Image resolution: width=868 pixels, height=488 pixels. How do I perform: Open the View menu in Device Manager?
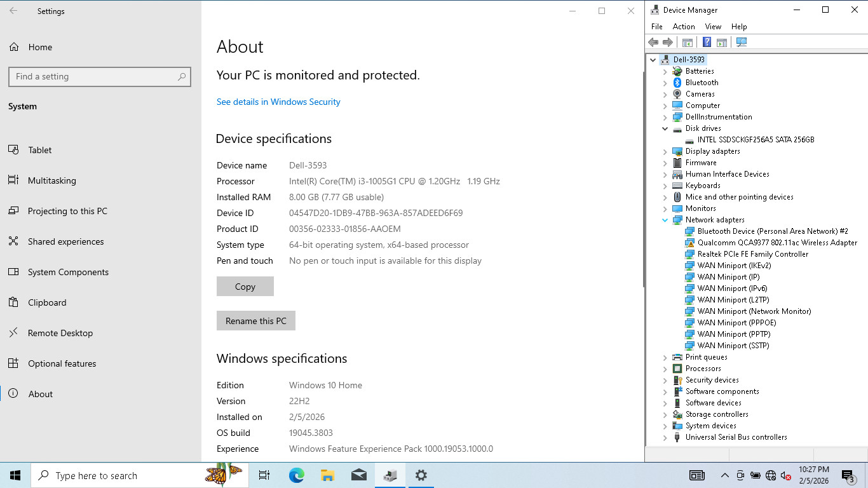(x=713, y=27)
